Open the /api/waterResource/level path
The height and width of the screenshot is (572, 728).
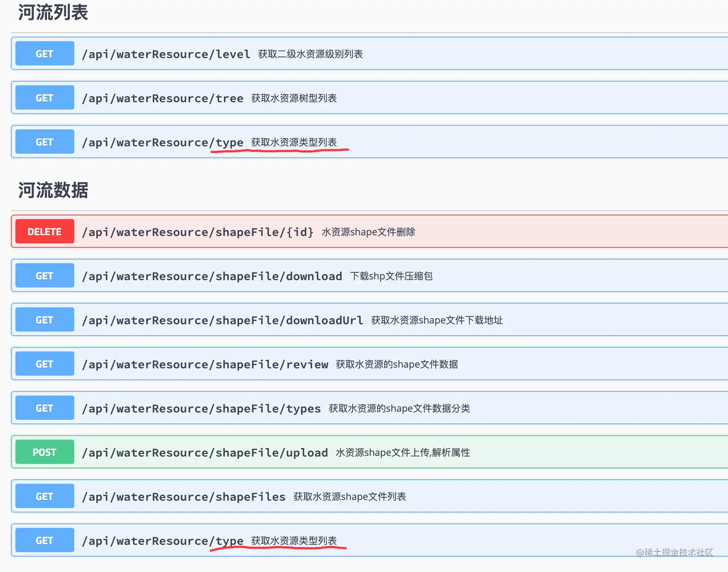point(166,54)
